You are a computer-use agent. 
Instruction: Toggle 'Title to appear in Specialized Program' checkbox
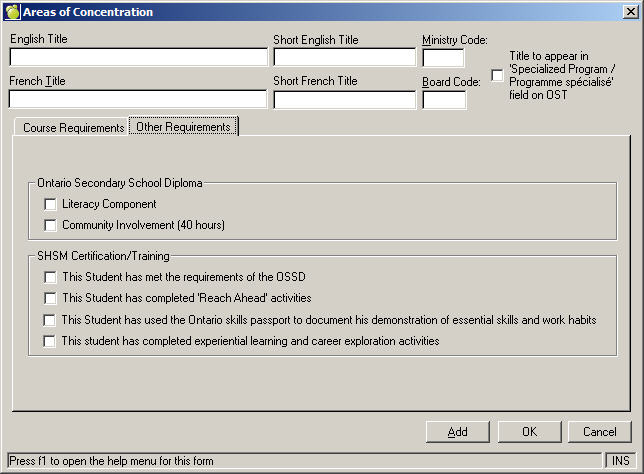click(x=497, y=74)
